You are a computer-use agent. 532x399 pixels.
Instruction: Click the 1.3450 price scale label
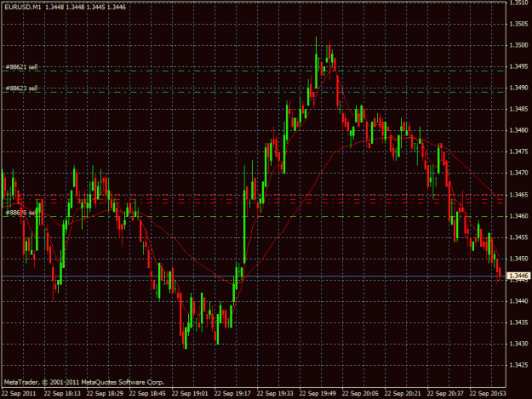pyautogui.click(x=518, y=259)
